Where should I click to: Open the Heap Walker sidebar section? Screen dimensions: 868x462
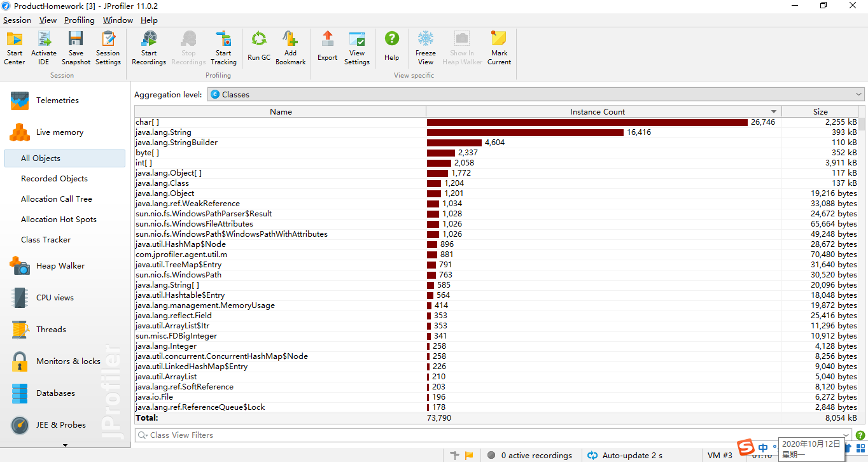click(65, 266)
